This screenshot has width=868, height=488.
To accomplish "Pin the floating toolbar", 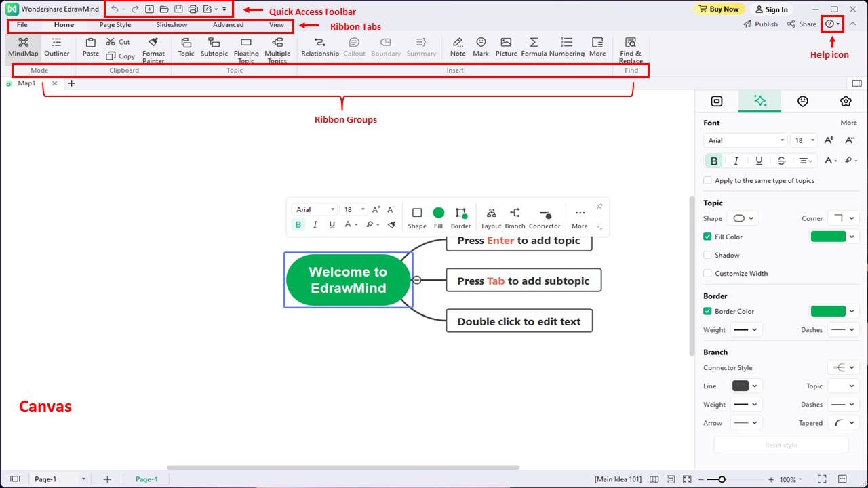I will [599, 206].
